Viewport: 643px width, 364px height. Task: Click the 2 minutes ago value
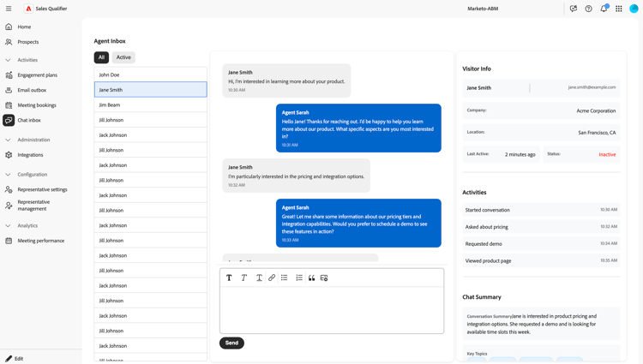pyautogui.click(x=520, y=154)
